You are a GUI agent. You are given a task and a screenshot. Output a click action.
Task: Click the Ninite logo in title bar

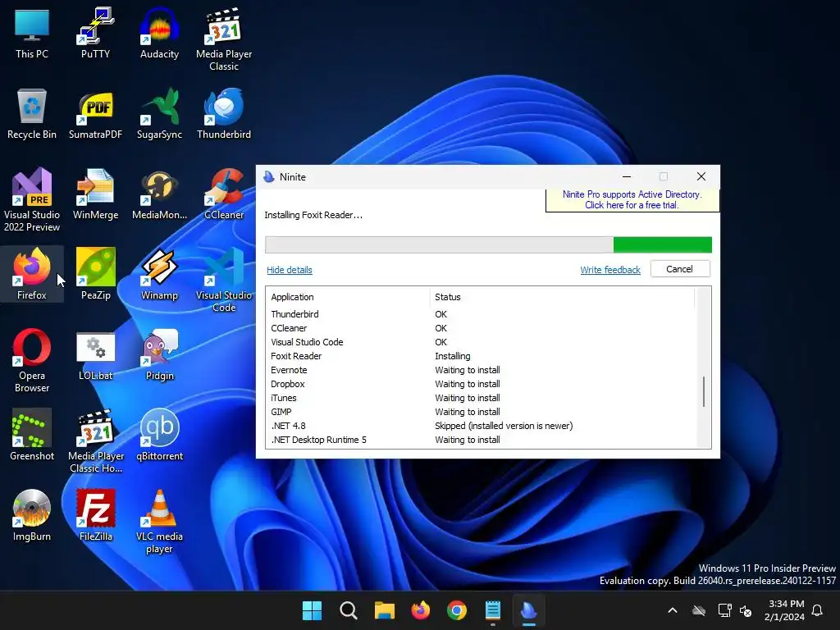(x=269, y=177)
